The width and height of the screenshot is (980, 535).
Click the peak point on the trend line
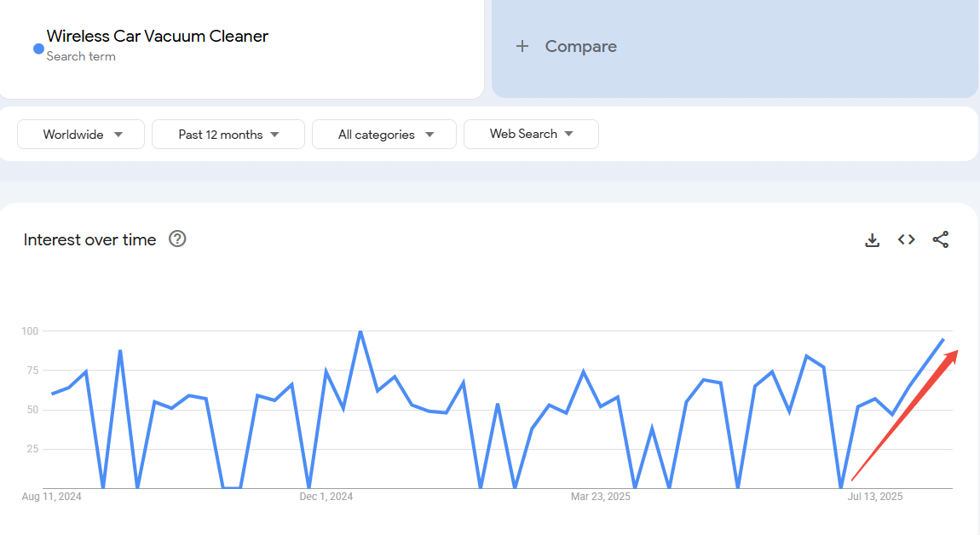360,331
